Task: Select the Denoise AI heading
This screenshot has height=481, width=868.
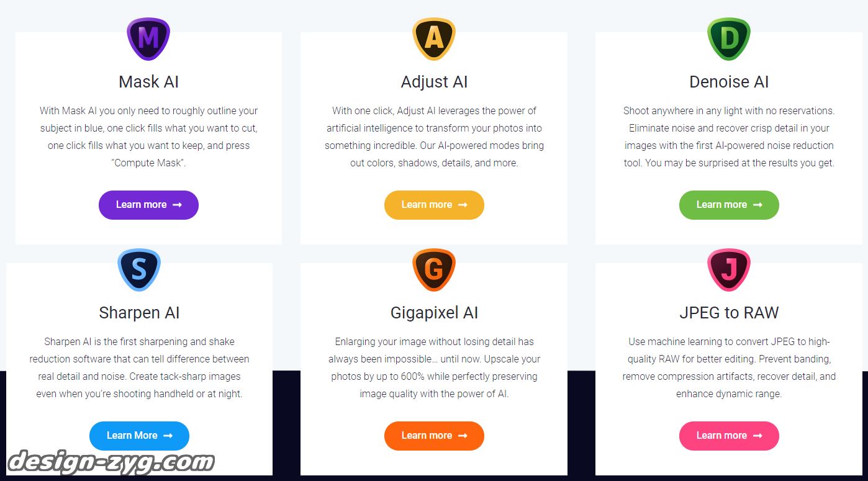Action: pyautogui.click(x=729, y=82)
